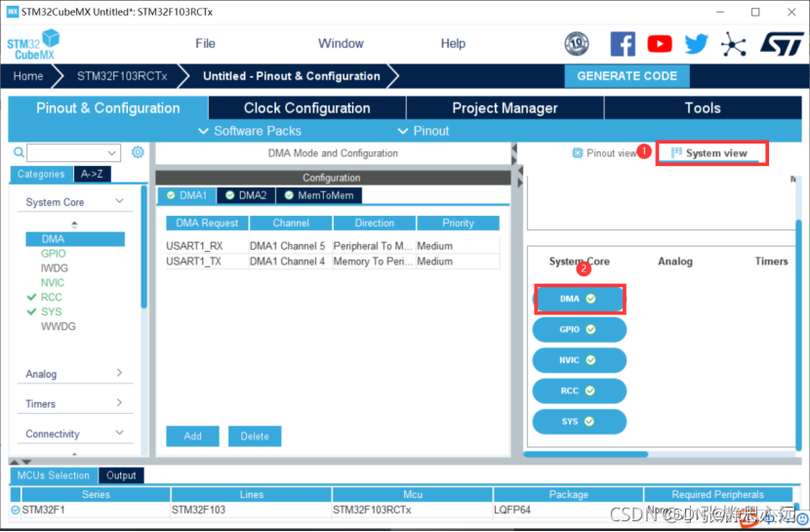The width and height of the screenshot is (810, 532).
Task: Select IWDG in the System Core list
Action: (55, 268)
